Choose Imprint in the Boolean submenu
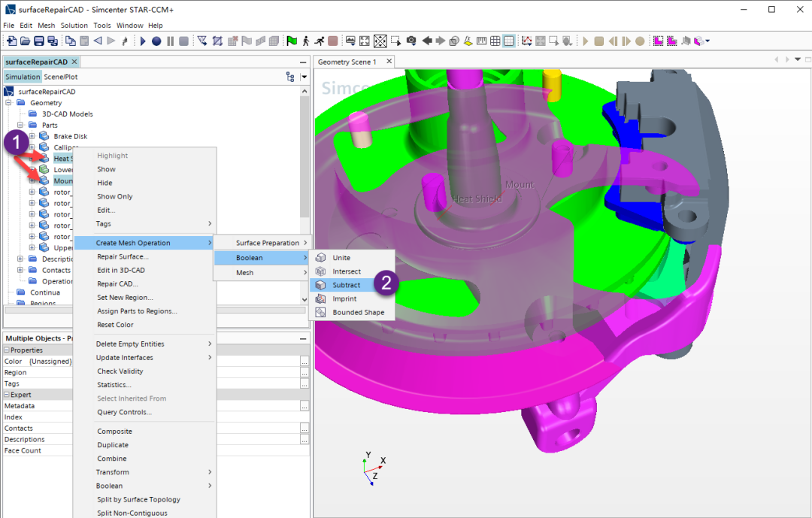Viewport: 812px width, 518px height. (352, 299)
